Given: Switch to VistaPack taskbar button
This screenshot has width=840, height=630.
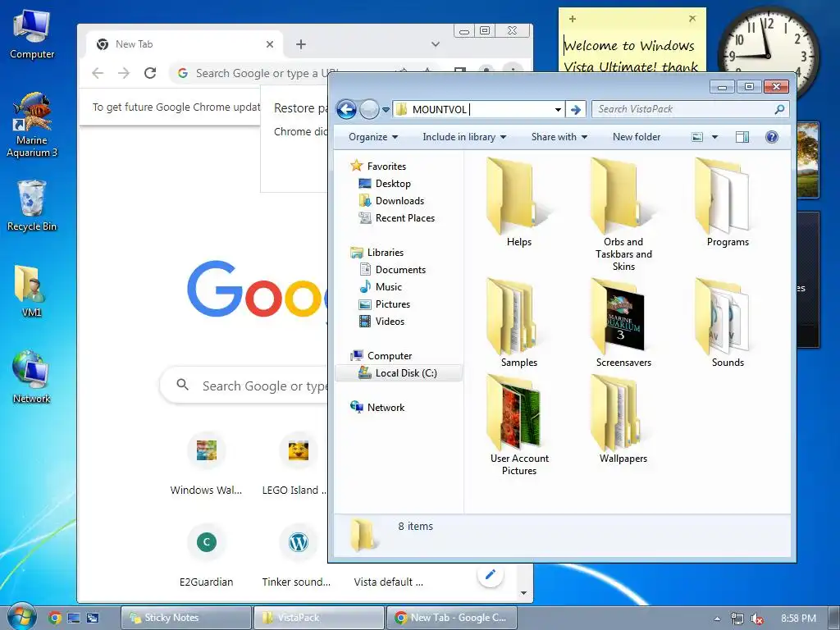Looking at the screenshot, I should pos(319,618).
